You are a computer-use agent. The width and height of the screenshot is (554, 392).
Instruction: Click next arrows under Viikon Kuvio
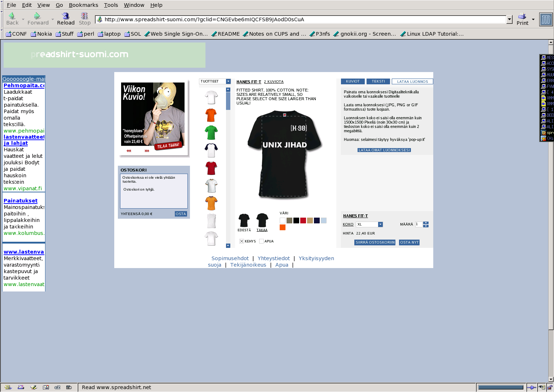pyautogui.click(x=147, y=151)
